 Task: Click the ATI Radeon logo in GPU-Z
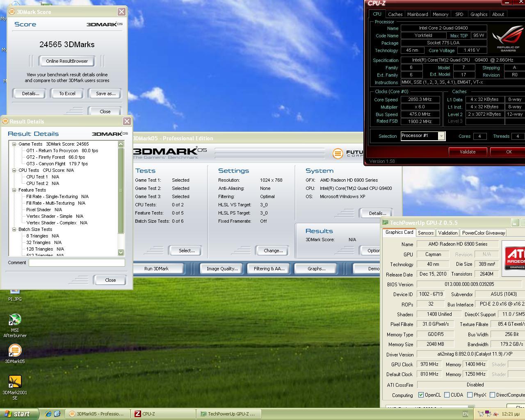point(514,258)
